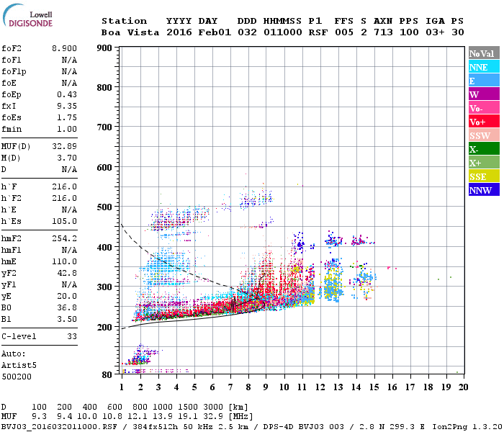The height and width of the screenshot is (432, 504).
Task: Click the 9 MHz x-axis label
Action: (266, 387)
